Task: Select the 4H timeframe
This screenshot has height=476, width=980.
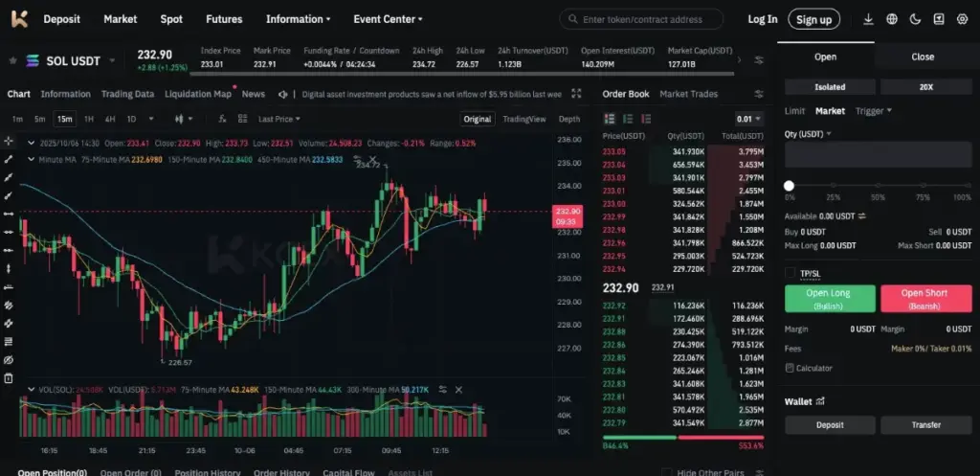Action: (110, 119)
